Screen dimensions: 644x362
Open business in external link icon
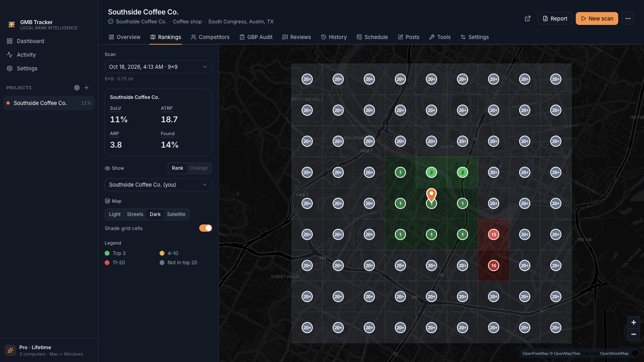pos(528,19)
